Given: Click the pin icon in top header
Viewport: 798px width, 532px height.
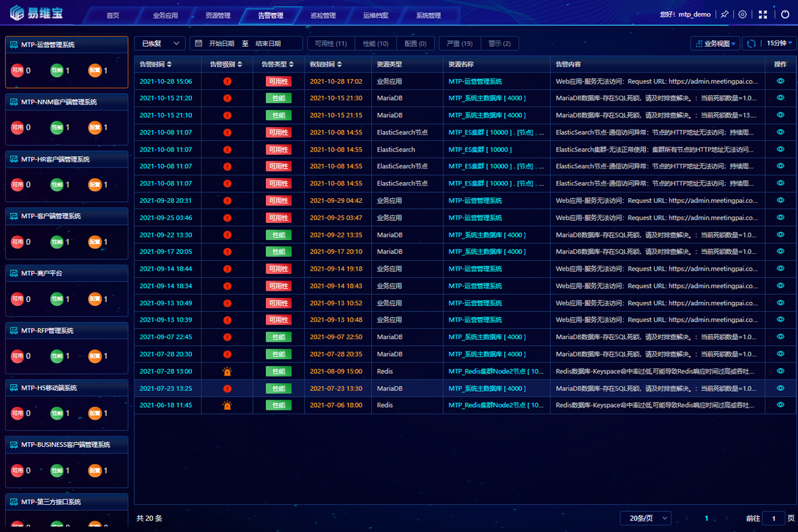Looking at the screenshot, I should pos(724,15).
